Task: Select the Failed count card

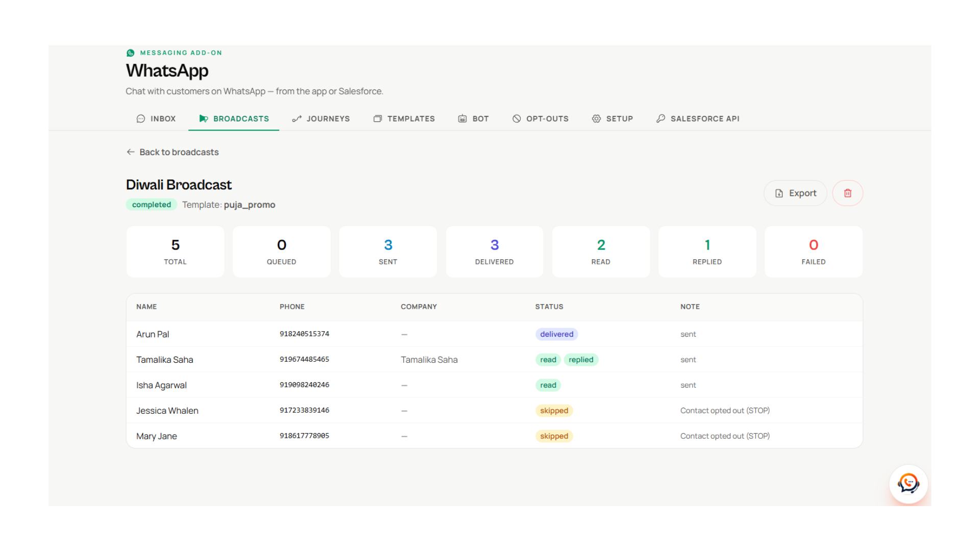Action: (814, 252)
